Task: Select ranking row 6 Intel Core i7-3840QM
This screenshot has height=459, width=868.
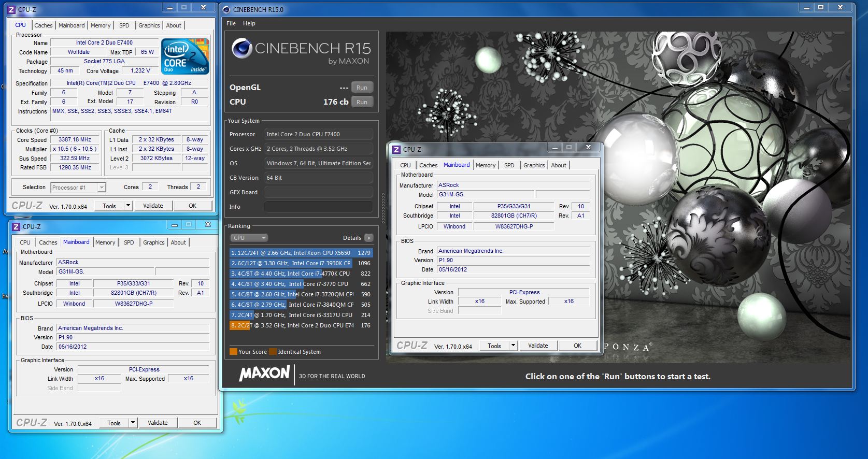Action: point(301,305)
